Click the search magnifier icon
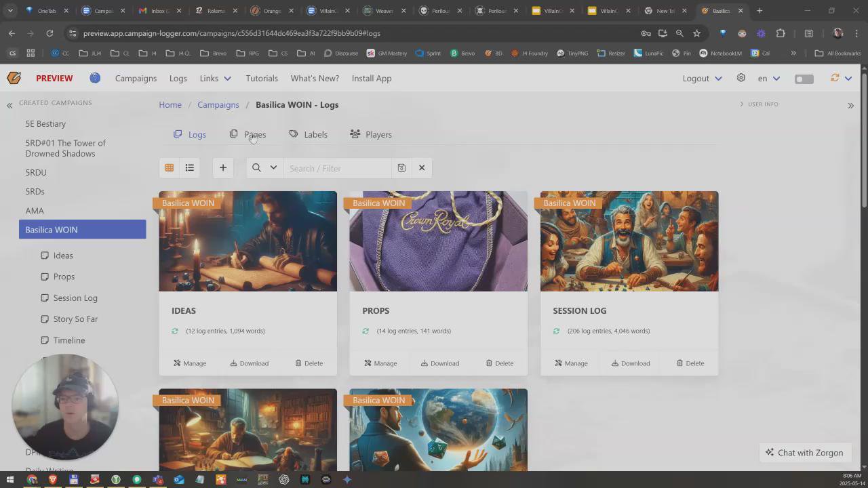The image size is (868, 488). pyautogui.click(x=256, y=168)
